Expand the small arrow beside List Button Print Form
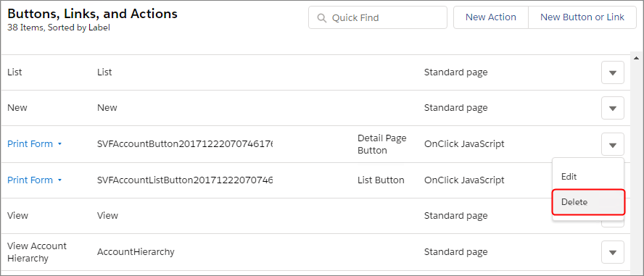 [59, 180]
